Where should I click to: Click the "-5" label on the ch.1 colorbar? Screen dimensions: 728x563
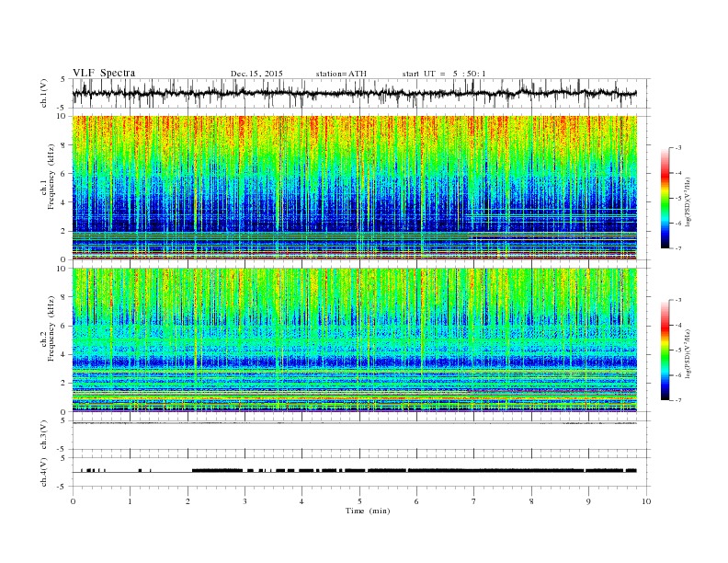point(678,199)
